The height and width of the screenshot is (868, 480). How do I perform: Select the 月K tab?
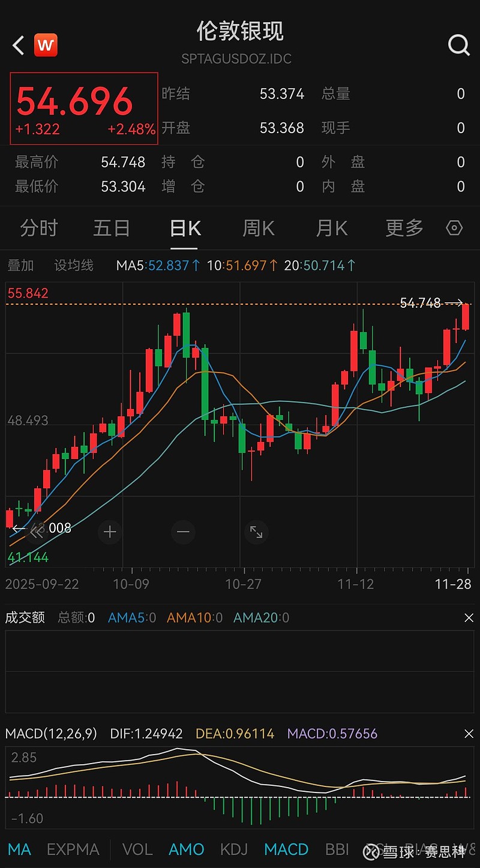[x=332, y=229]
